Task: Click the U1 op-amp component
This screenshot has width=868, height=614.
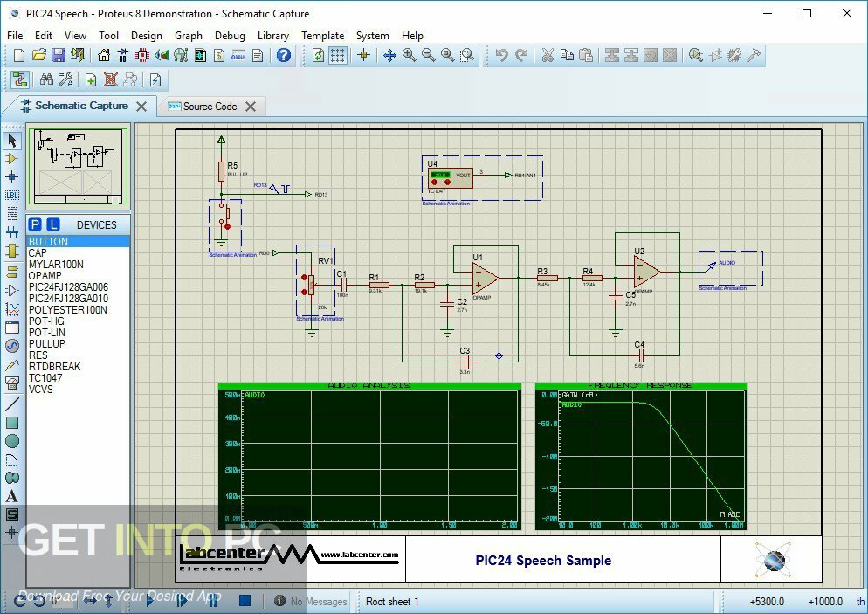Action: pos(485,279)
